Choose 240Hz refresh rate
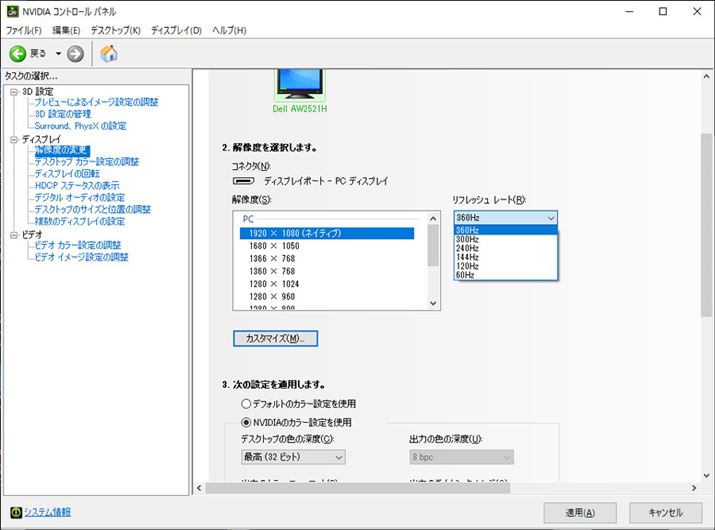 click(x=505, y=248)
